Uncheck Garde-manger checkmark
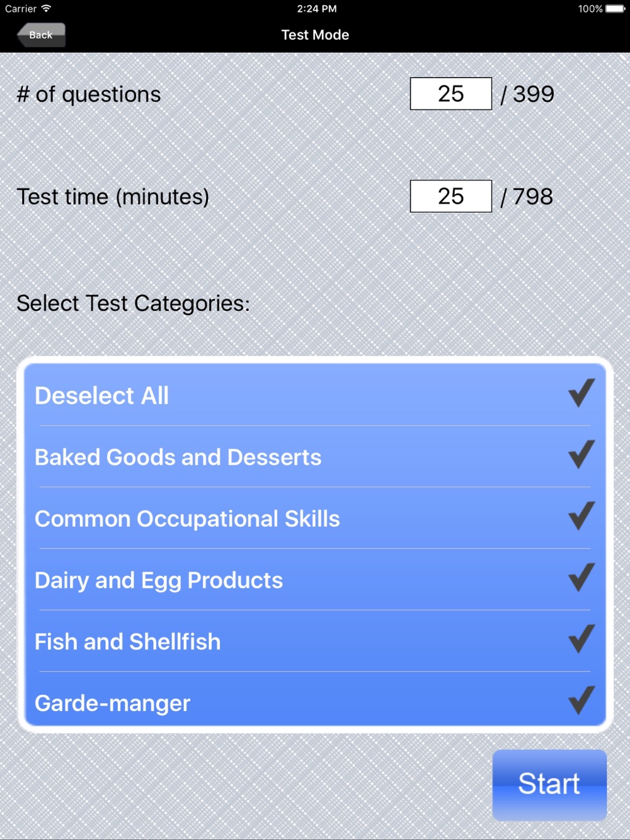This screenshot has width=630, height=840. click(581, 700)
